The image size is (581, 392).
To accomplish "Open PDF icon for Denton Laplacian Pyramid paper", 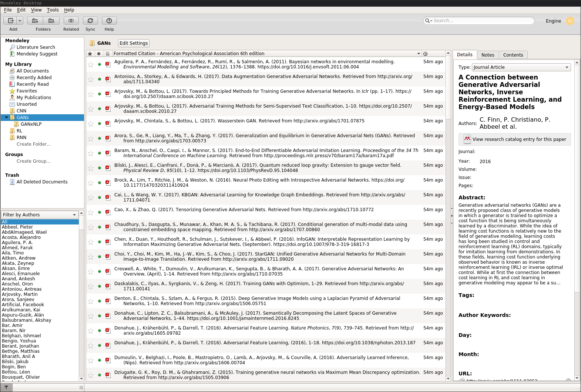I will coord(108,301).
